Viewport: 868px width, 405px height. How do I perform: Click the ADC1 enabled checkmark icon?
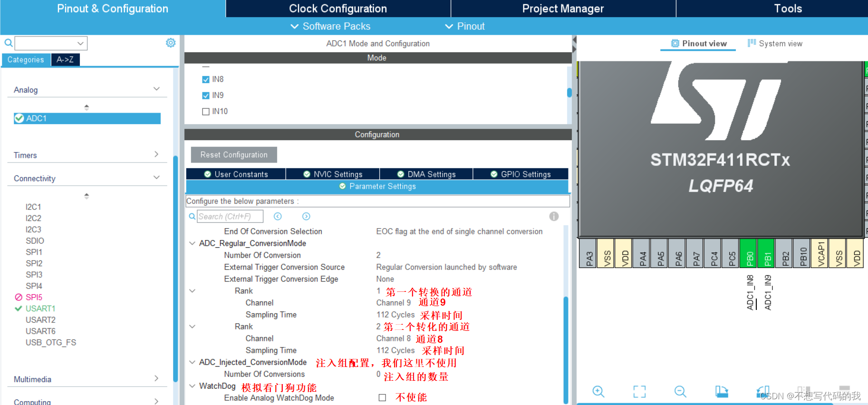click(19, 118)
